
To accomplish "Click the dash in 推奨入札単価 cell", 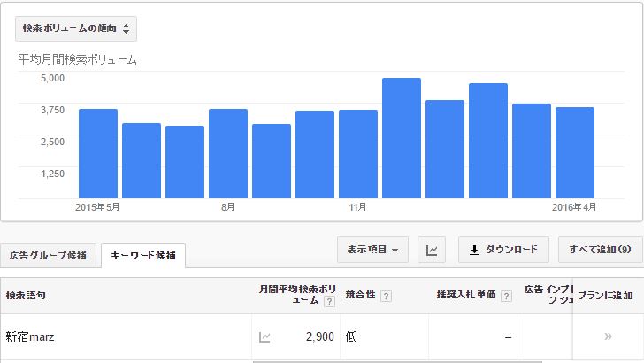I will point(508,337).
